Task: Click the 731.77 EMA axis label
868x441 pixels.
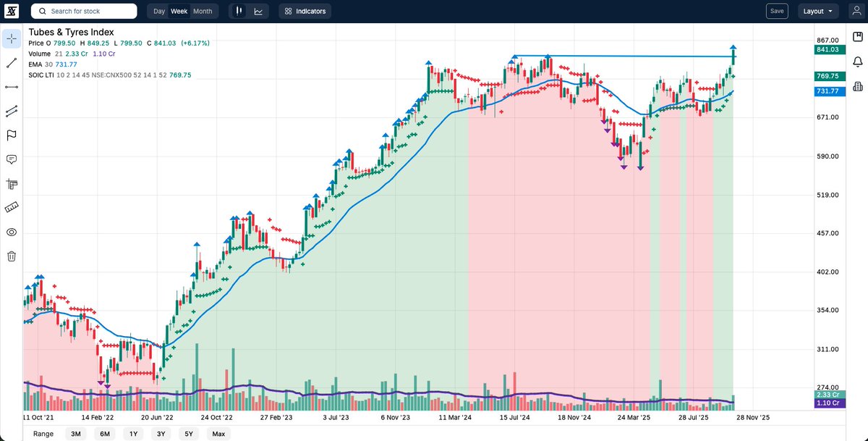Action: click(x=828, y=91)
